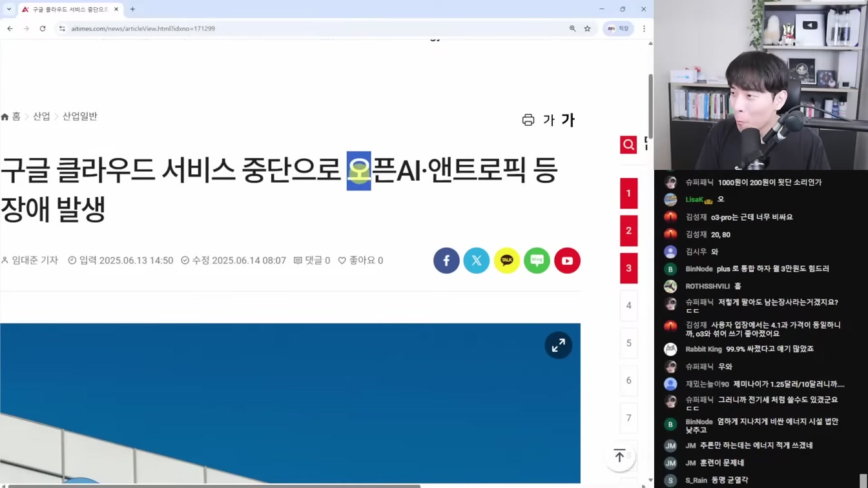Print the article with printer icon
The height and width of the screenshot is (488, 868).
click(x=528, y=120)
